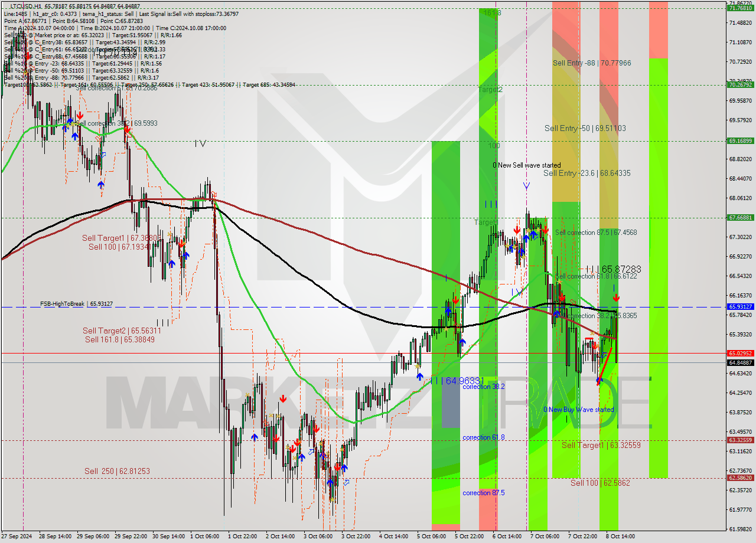Click the 'I I | 65.87283' price label
Image resolution: width=756 pixels, height=543 pixels.
click(614, 269)
